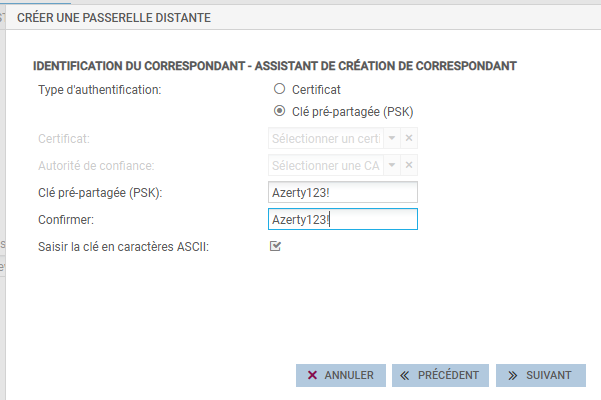Image resolution: width=601 pixels, height=400 pixels.
Task: Click into the Confirmer key field
Action: [342, 219]
